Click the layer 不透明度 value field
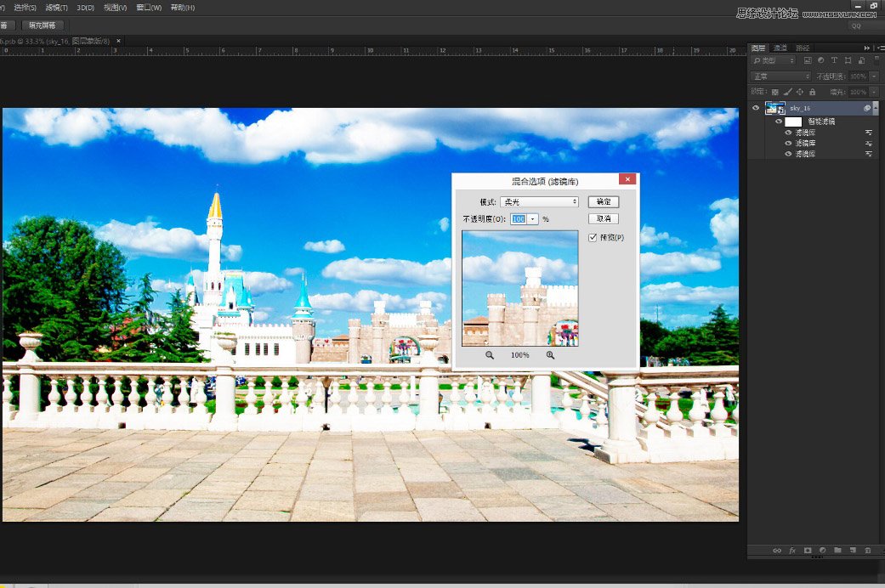 [x=857, y=76]
